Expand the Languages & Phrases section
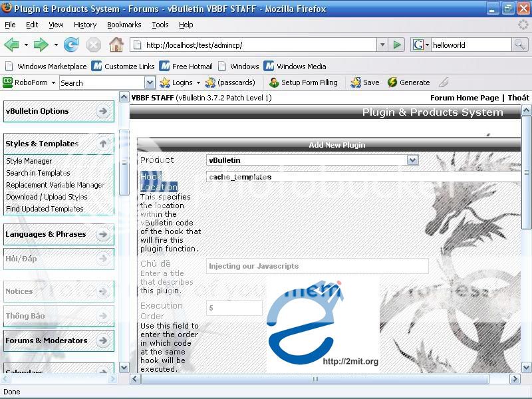Screen dimensions: 532x399 coord(103,234)
